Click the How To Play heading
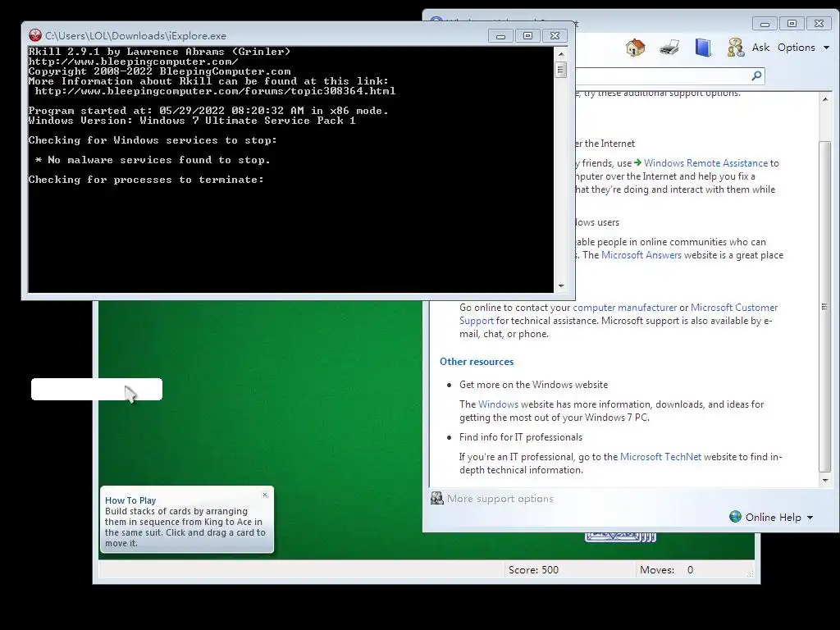The image size is (840, 630). [130, 500]
